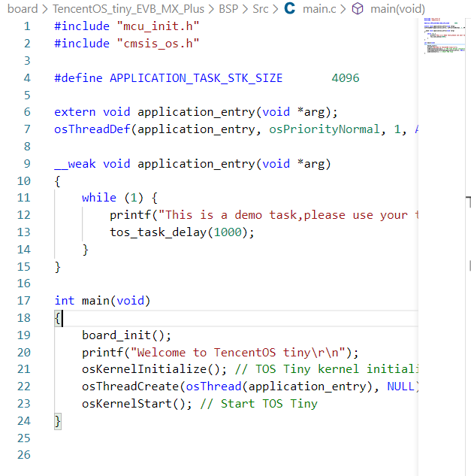471x476 pixels.
Task: Open the main(void) symbol breadcrumb
Action: click(x=397, y=9)
